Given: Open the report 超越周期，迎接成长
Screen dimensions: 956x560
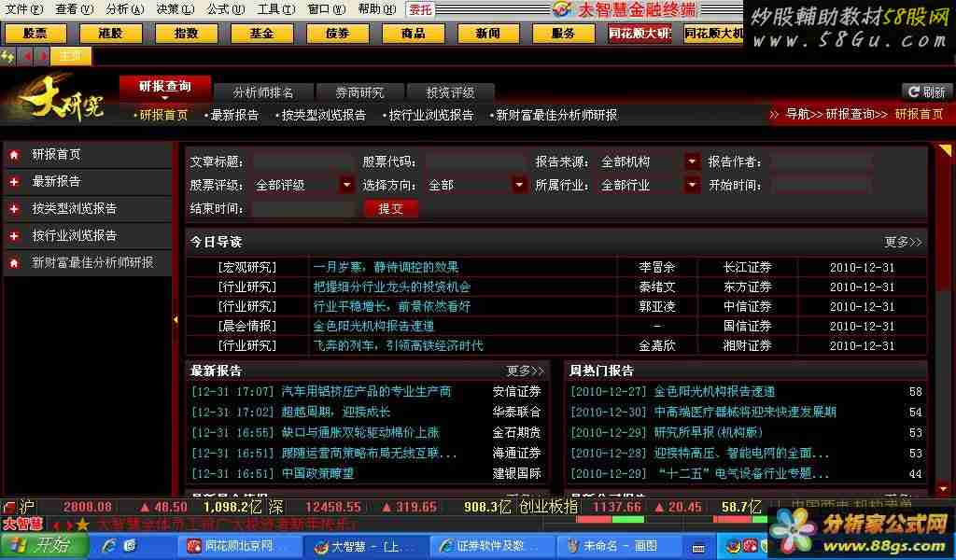Looking at the screenshot, I should coord(335,412).
